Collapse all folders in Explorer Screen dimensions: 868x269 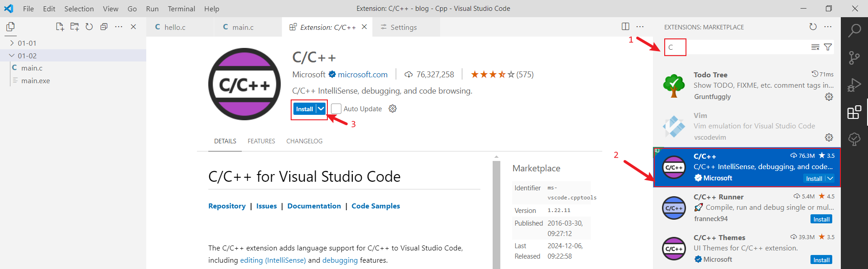[104, 27]
